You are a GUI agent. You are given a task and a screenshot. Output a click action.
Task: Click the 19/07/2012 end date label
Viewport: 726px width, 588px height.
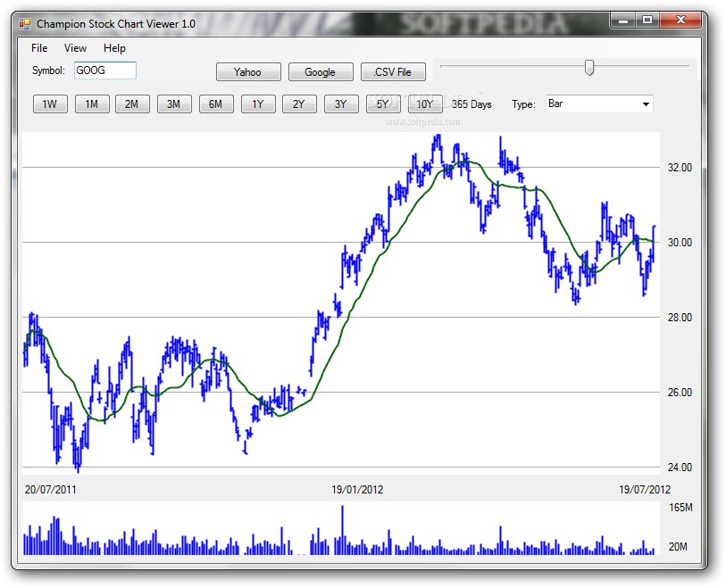pos(645,490)
